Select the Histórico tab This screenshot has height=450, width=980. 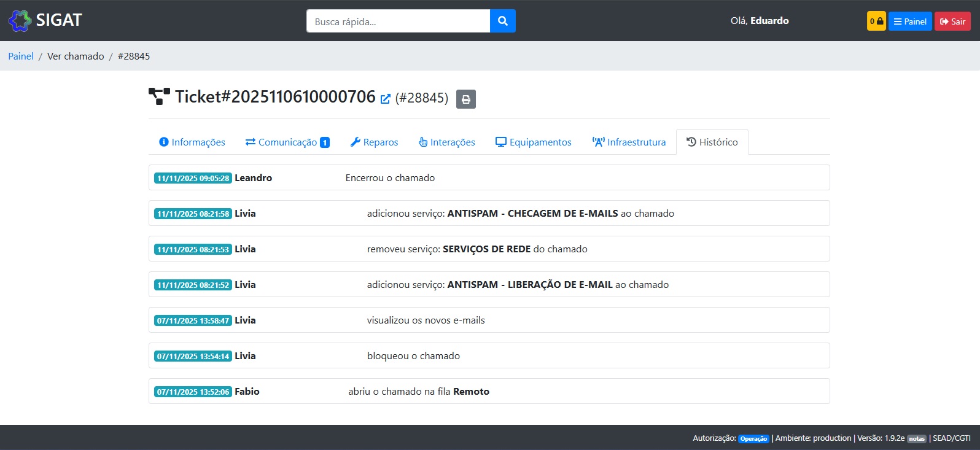pos(712,142)
